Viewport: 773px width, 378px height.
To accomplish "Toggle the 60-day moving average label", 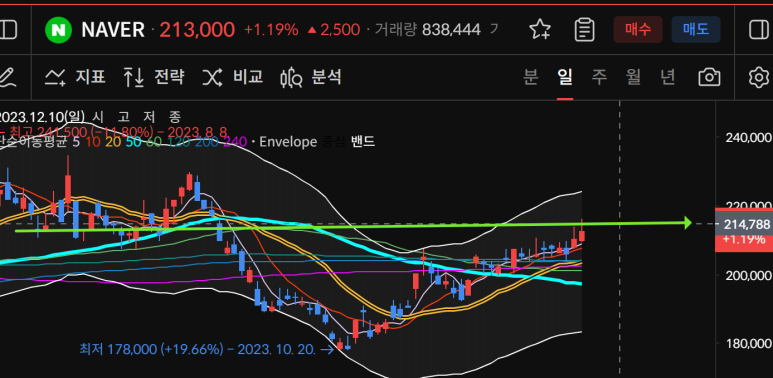I will [153, 142].
